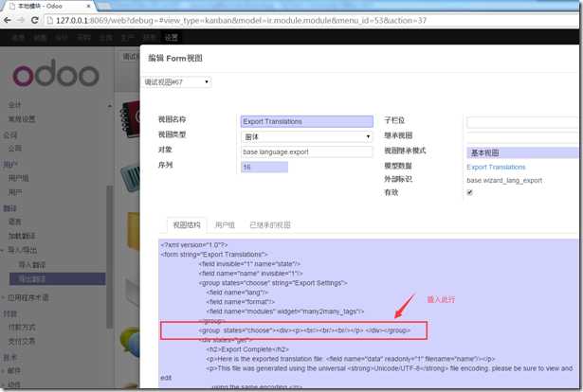The image size is (583, 392).
Task: Click the page icon in the address bar
Action: point(50,21)
